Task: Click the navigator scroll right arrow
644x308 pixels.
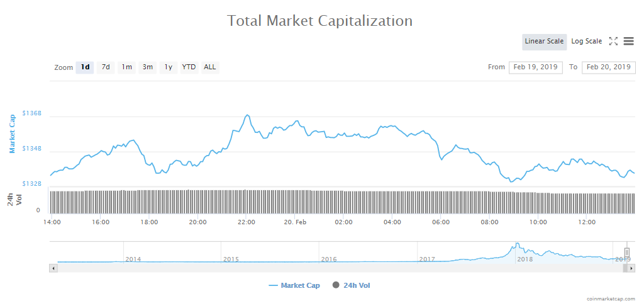Action: 631,268
